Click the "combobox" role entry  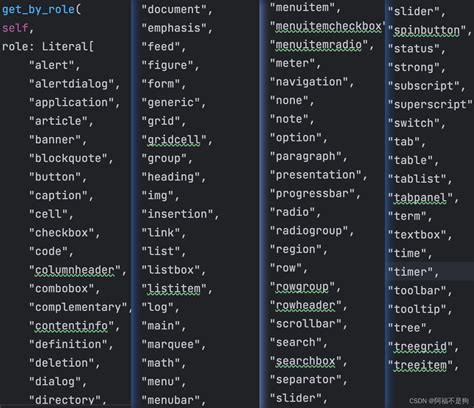62,288
